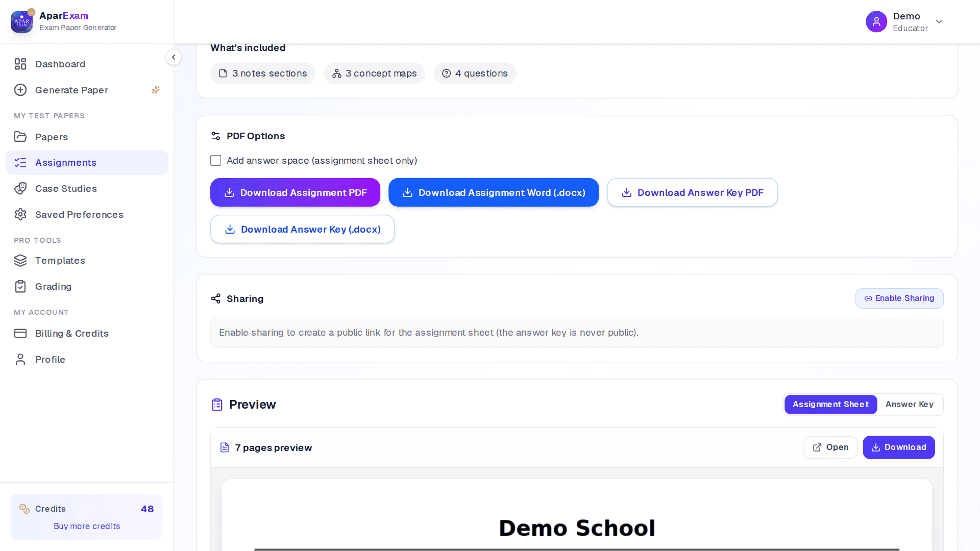
Task: Click the 4 questions chip
Action: [x=475, y=73]
